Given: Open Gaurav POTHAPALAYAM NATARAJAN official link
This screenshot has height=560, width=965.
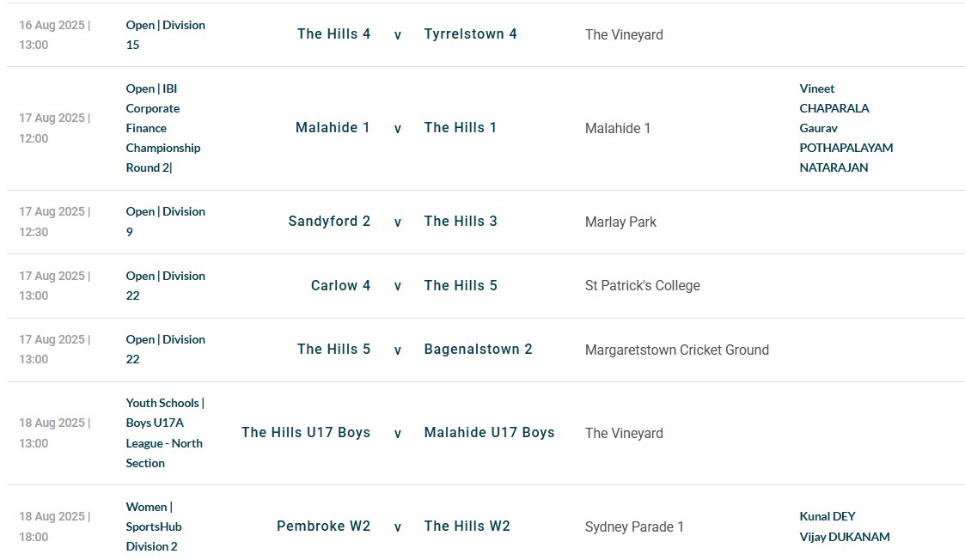Looking at the screenshot, I should [846, 148].
